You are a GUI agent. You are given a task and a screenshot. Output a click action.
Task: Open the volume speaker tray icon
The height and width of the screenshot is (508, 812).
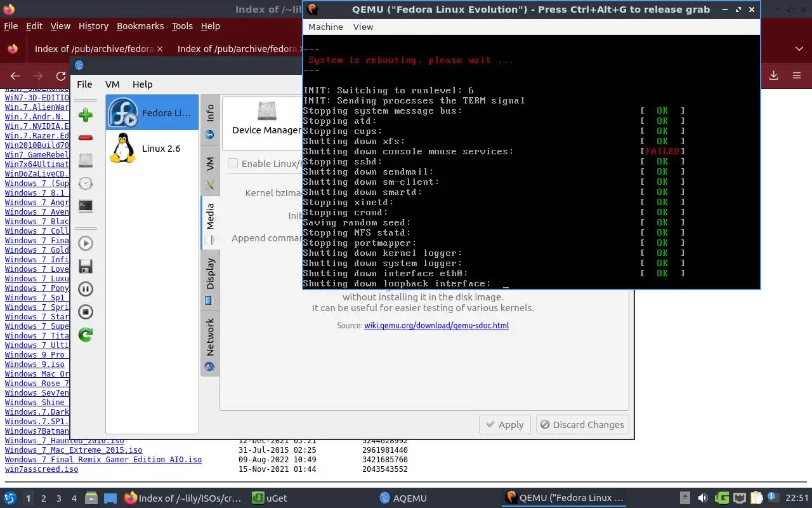(703, 498)
